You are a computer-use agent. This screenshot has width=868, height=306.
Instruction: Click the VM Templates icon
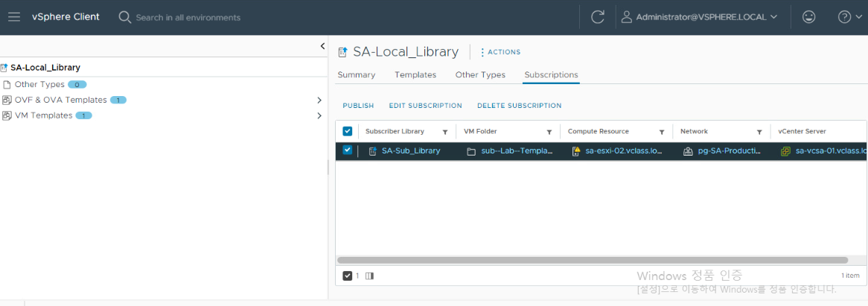point(7,115)
